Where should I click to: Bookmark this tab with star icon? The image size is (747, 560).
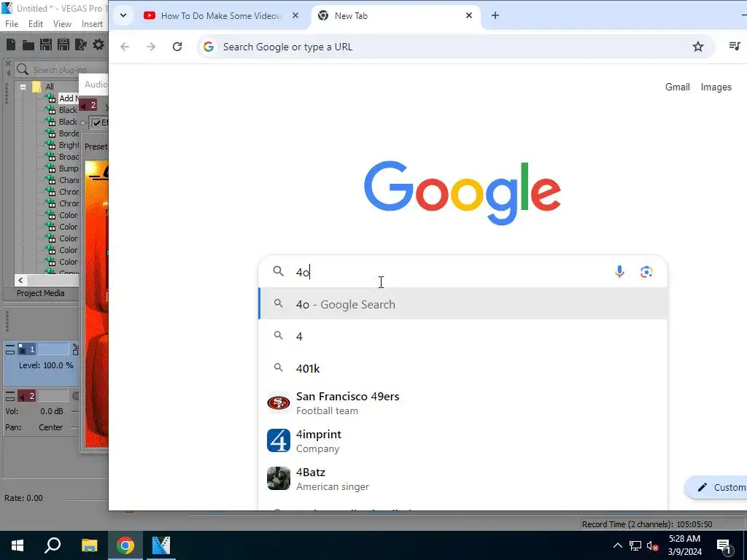click(x=698, y=47)
